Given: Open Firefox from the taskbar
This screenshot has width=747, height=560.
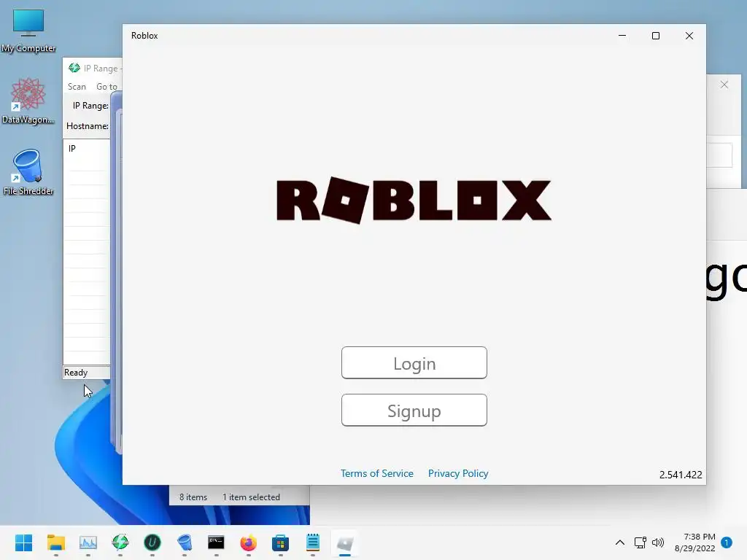Looking at the screenshot, I should coord(248,542).
